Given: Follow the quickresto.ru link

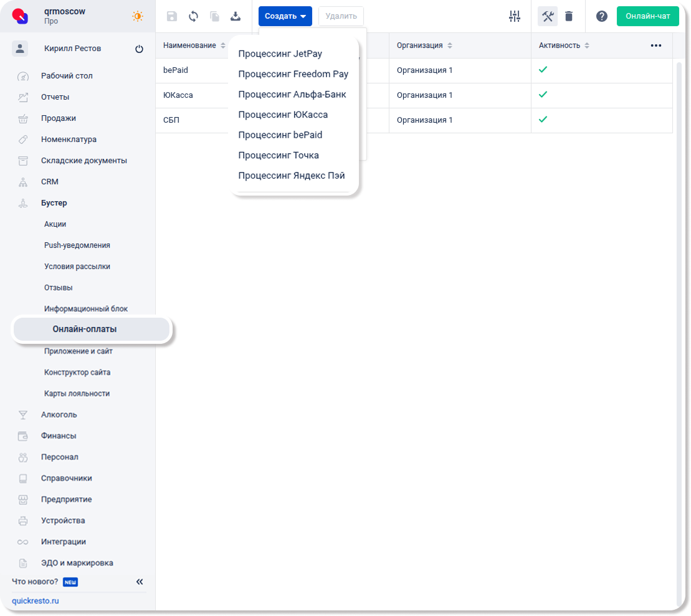Looking at the screenshot, I should click(36, 601).
